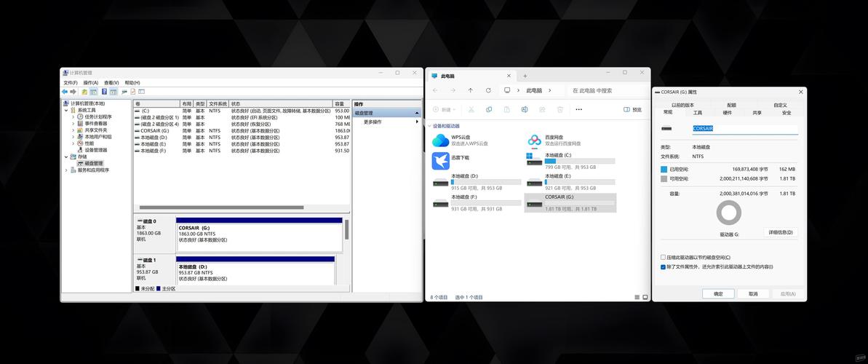Click vertical scrollbar in disk graphical view

click(x=346, y=229)
